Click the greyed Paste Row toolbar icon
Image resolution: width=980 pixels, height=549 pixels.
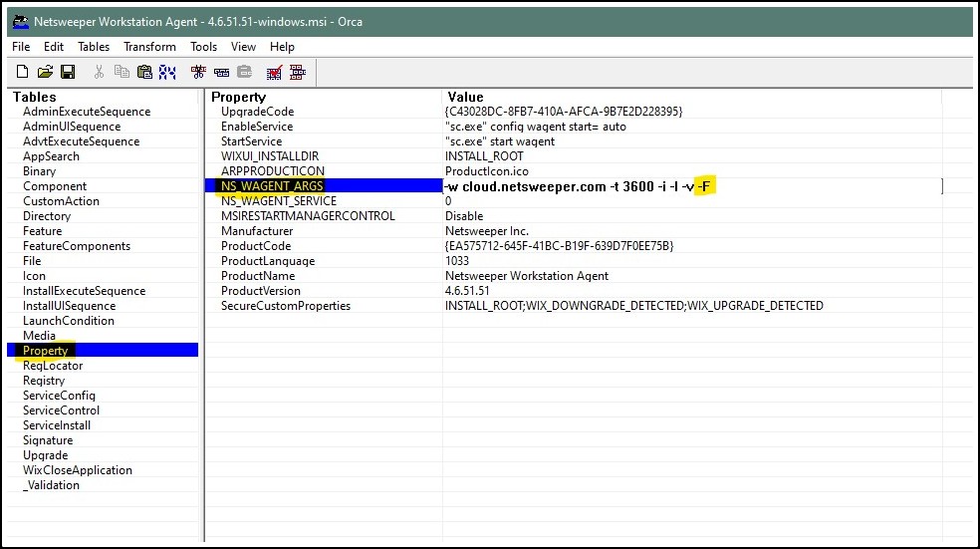pos(244,72)
